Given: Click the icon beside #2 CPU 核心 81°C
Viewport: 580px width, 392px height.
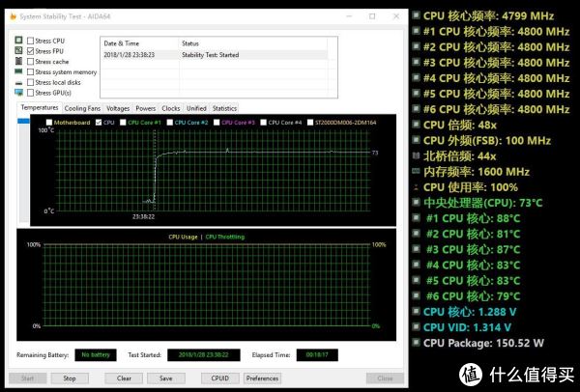Looking at the screenshot, I should [417, 233].
